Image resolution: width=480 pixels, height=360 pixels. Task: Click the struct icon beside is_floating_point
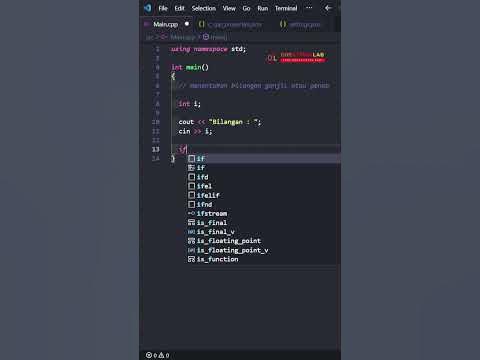click(191, 241)
